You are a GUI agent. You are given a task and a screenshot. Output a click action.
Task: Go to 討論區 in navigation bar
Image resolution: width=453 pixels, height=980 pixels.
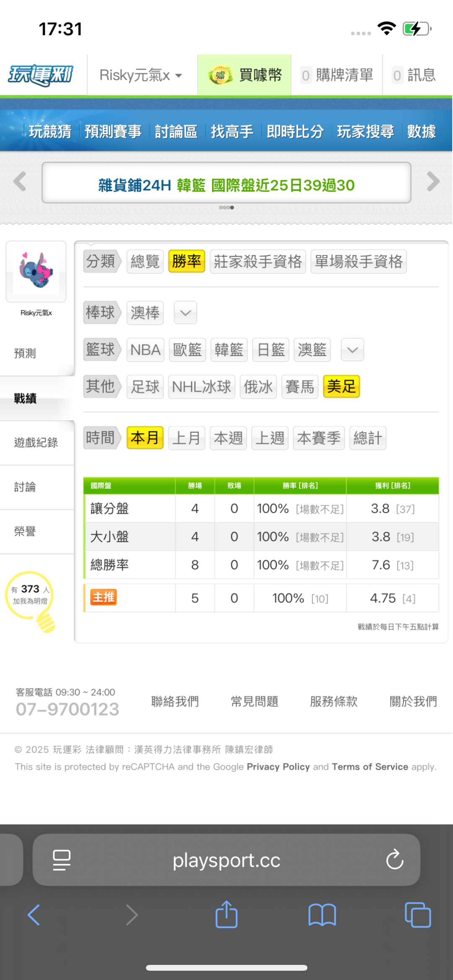[176, 132]
